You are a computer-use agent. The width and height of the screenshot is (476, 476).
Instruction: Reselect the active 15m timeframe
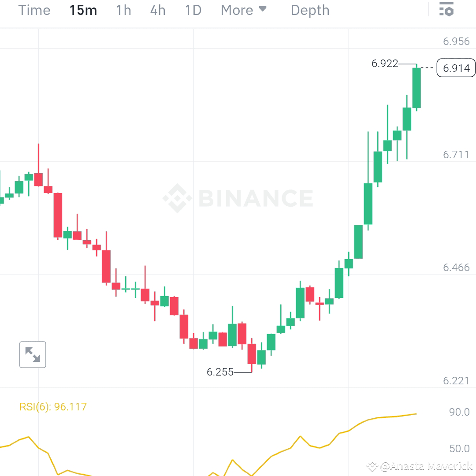(83, 10)
